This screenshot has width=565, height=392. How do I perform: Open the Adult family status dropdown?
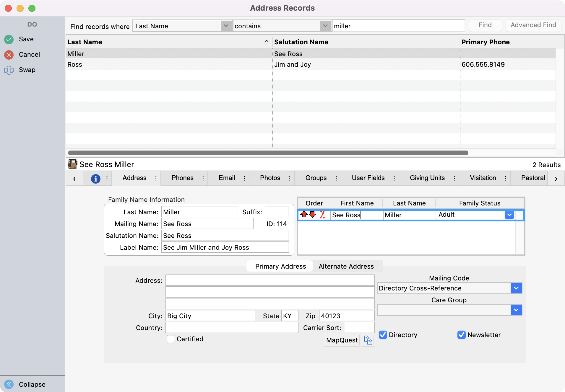coord(510,215)
